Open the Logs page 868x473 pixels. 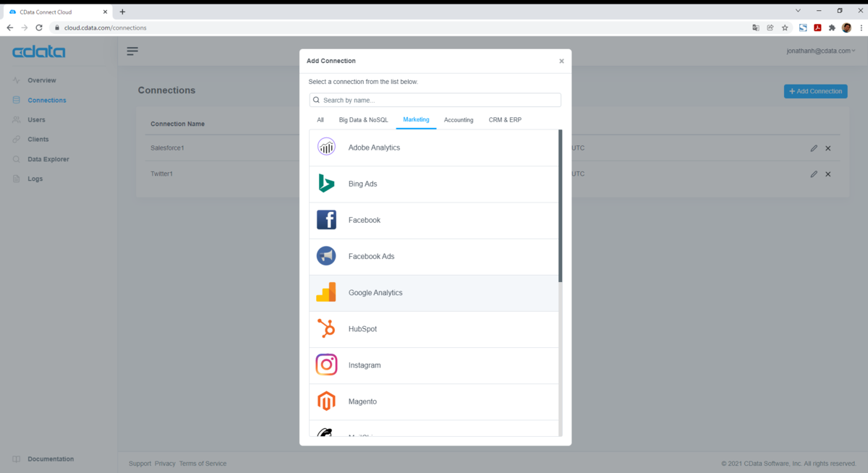coord(35,179)
